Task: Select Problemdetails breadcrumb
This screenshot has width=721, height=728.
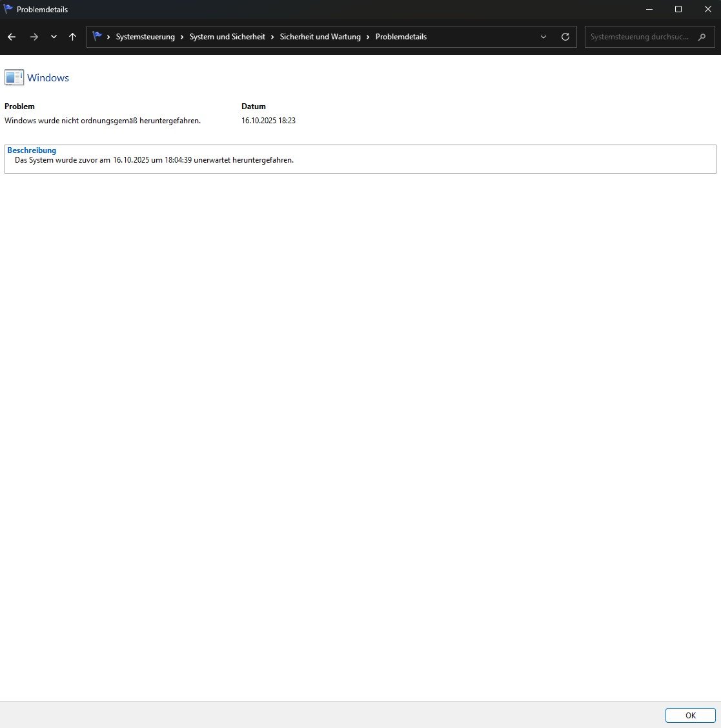Action: [401, 37]
